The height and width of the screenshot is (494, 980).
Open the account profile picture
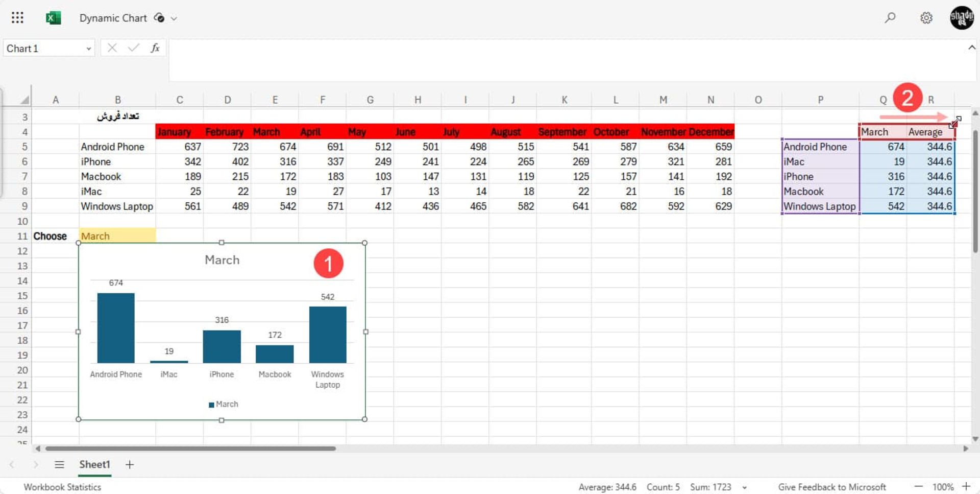coord(962,18)
